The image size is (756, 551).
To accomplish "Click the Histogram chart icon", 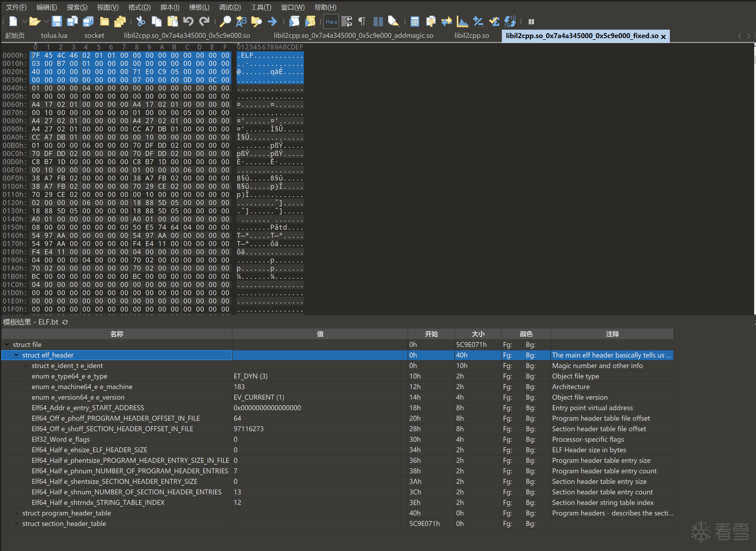I will click(x=462, y=22).
